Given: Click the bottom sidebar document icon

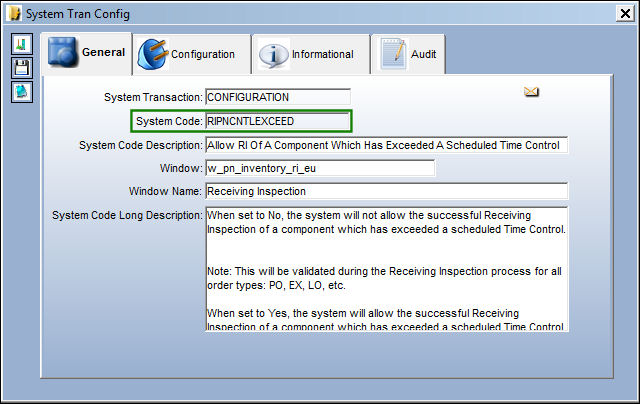Looking at the screenshot, I should click(22, 92).
